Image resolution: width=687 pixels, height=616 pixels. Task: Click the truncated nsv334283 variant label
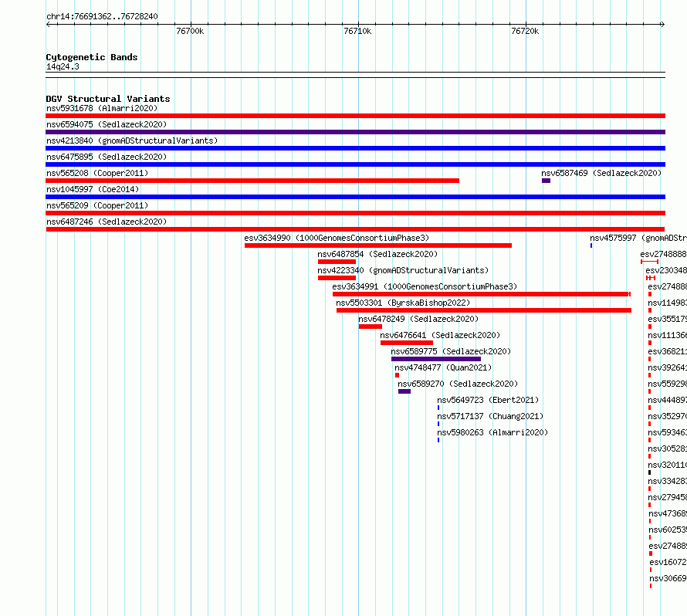[667, 481]
